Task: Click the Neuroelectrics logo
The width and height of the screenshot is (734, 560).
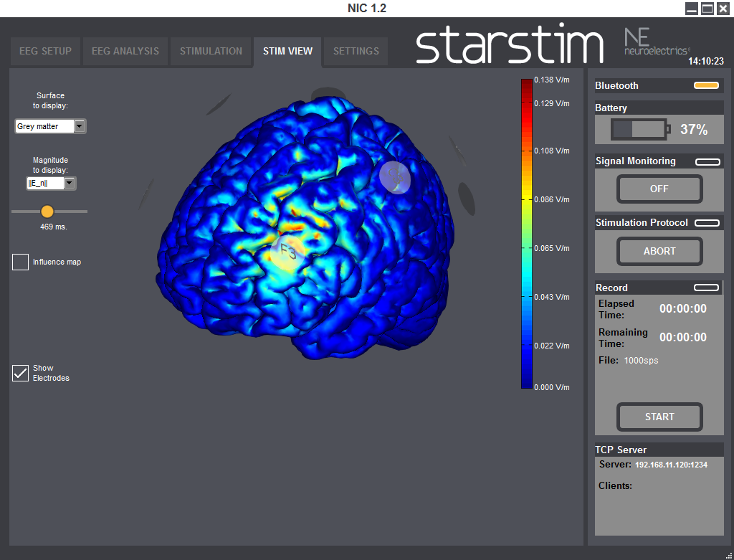Action: 657,42
